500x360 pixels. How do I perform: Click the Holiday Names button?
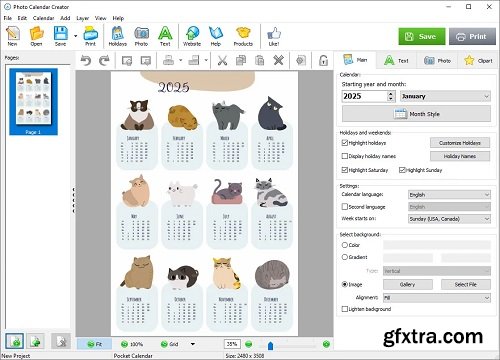[x=460, y=156]
